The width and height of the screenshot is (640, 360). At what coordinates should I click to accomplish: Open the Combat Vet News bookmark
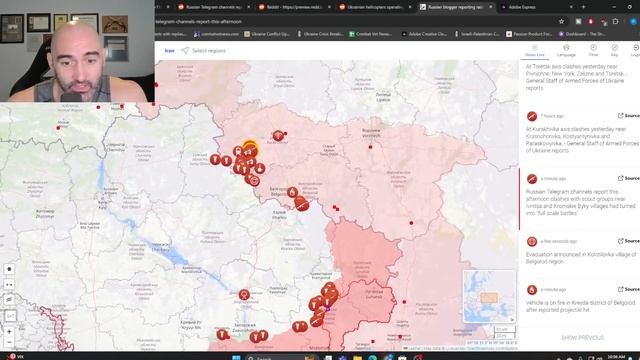[371, 34]
